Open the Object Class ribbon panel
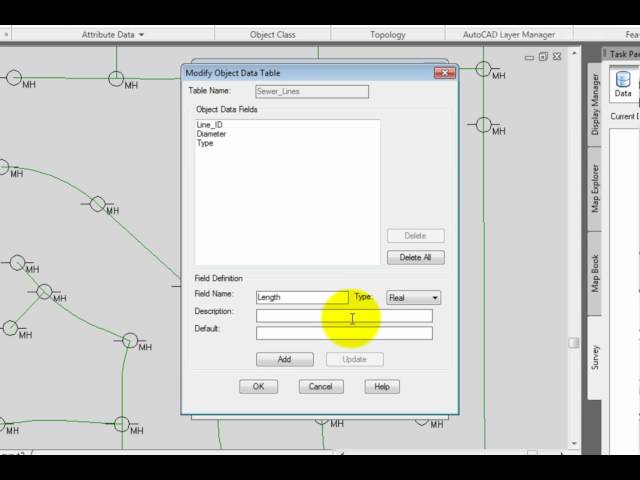This screenshot has width=640, height=480. (x=272, y=35)
